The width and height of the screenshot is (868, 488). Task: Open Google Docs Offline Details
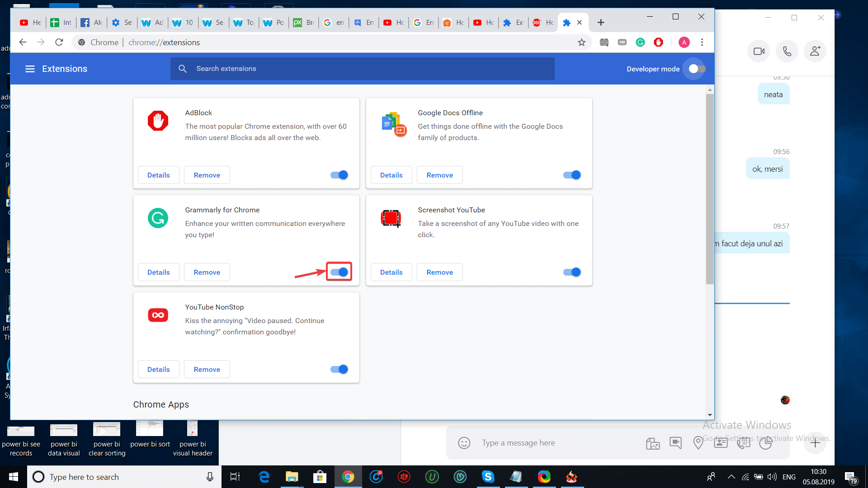click(x=392, y=175)
